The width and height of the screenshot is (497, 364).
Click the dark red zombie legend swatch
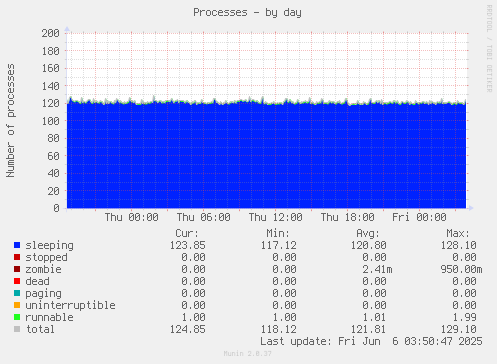[x=17, y=269]
